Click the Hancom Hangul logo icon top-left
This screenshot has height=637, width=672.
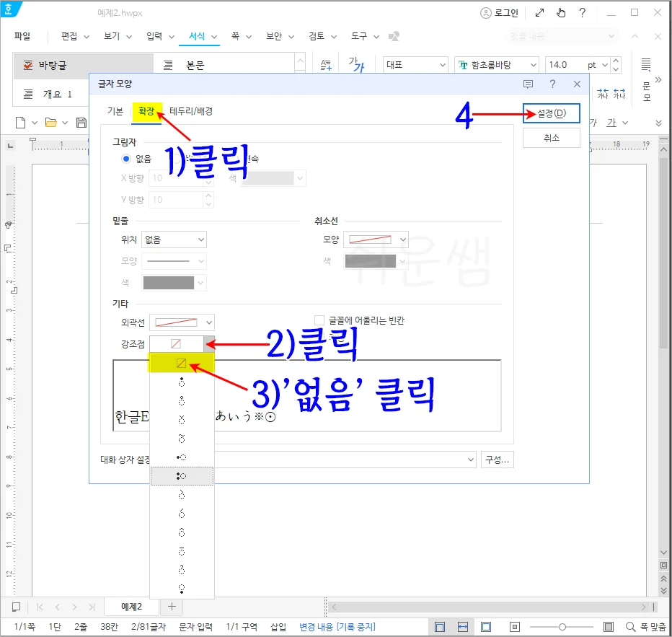point(10,10)
